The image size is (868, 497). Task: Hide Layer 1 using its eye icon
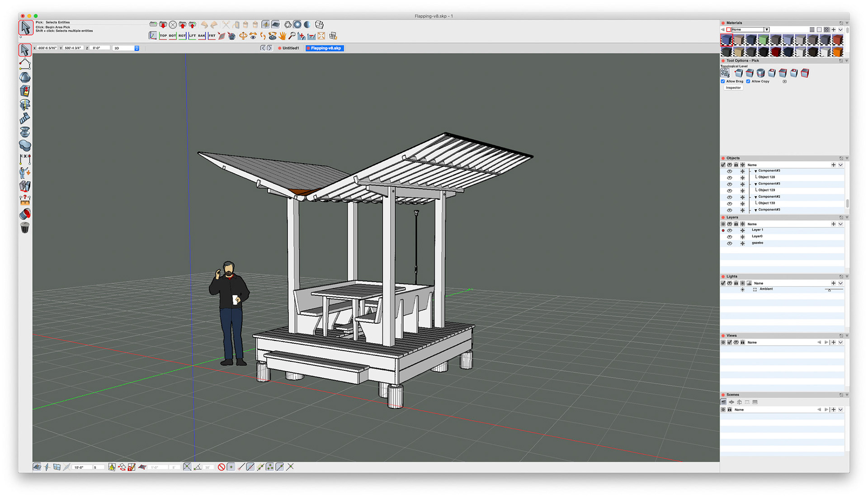(729, 230)
